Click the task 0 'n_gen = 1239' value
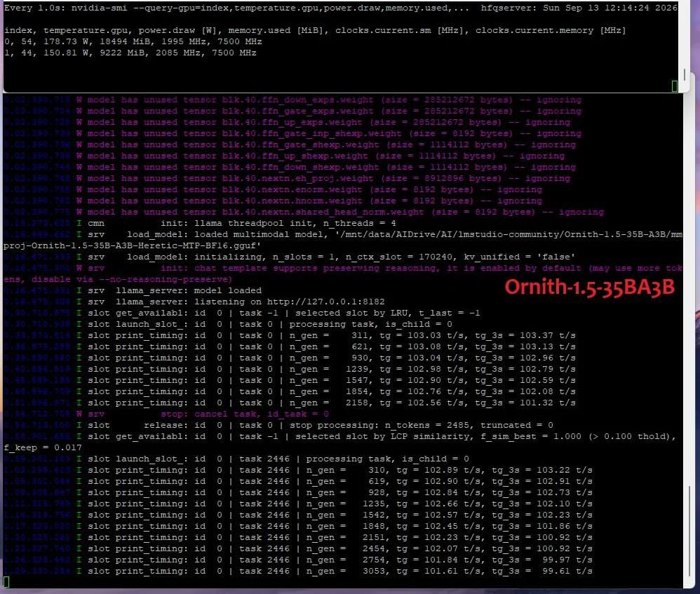 click(331, 369)
